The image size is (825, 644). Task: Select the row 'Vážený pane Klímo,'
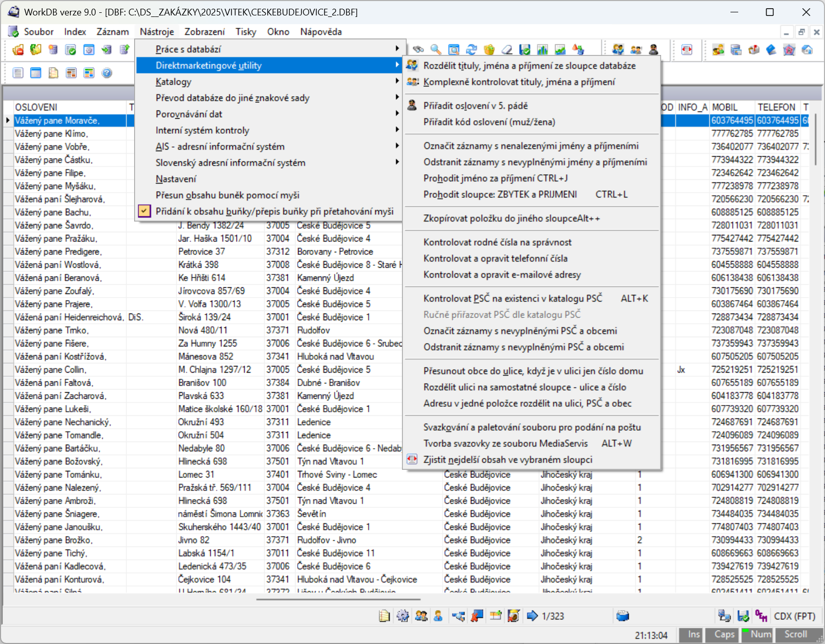tap(70, 133)
